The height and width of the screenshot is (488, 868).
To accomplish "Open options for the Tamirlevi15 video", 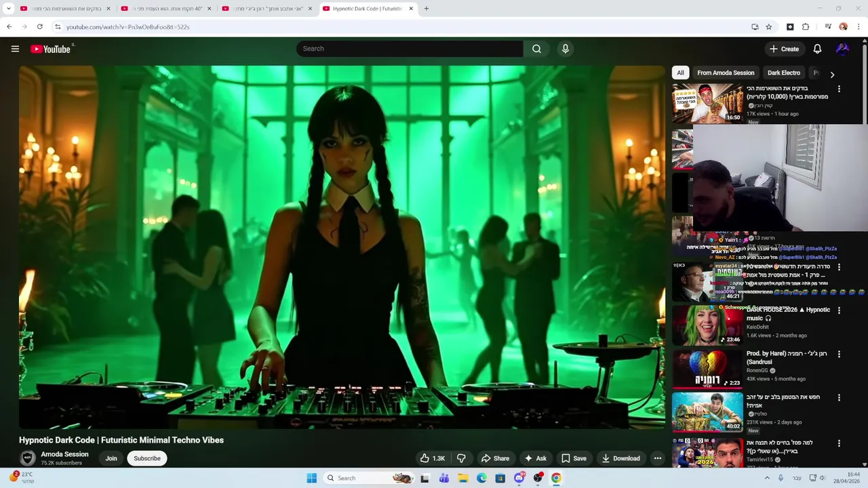I will click(839, 443).
